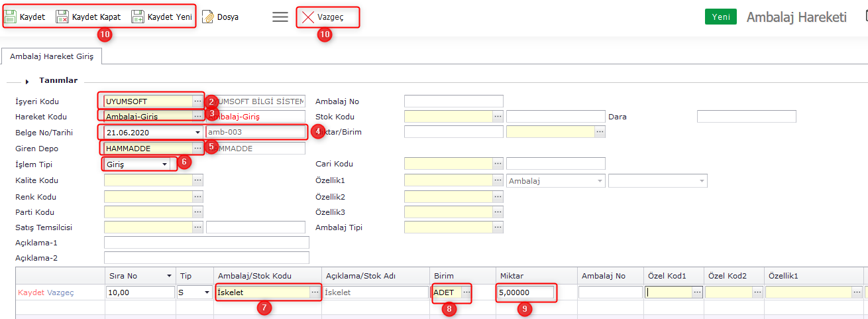Screen dimensions: 868x319
Task: Click the Kaydet link in grid row
Action: click(31, 292)
